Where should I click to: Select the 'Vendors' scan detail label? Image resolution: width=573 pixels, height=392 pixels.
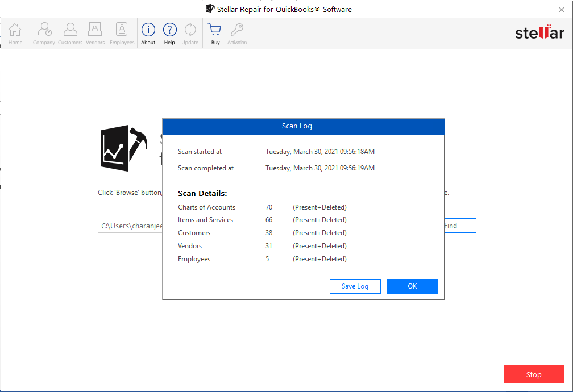pyautogui.click(x=190, y=246)
